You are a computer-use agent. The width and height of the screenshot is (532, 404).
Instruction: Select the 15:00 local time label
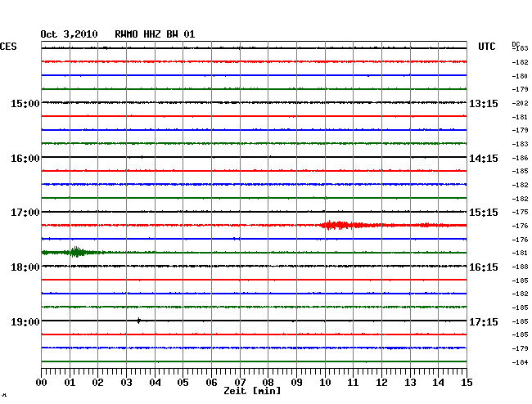(25, 103)
